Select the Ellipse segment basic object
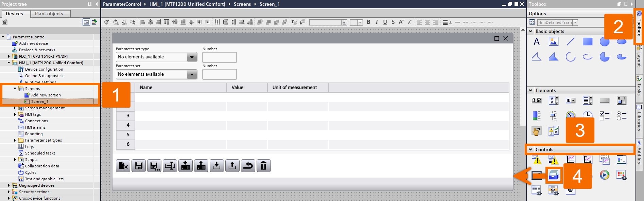Image resolution: width=644 pixels, height=201 pixels. [x=622, y=57]
